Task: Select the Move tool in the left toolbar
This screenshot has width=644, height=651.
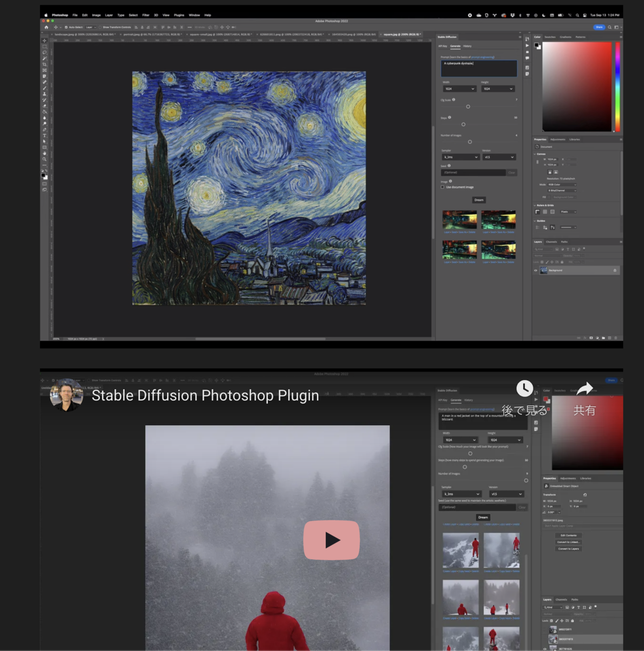Action: 44,41
